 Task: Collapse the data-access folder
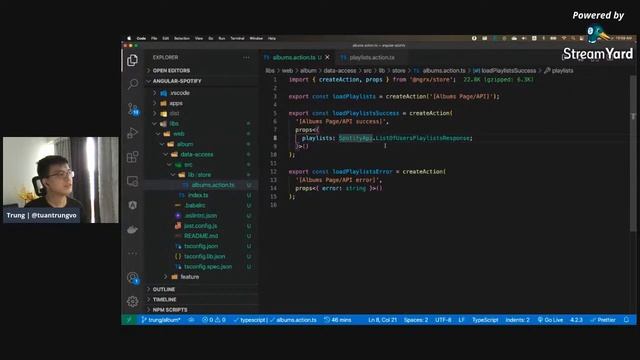(197, 154)
